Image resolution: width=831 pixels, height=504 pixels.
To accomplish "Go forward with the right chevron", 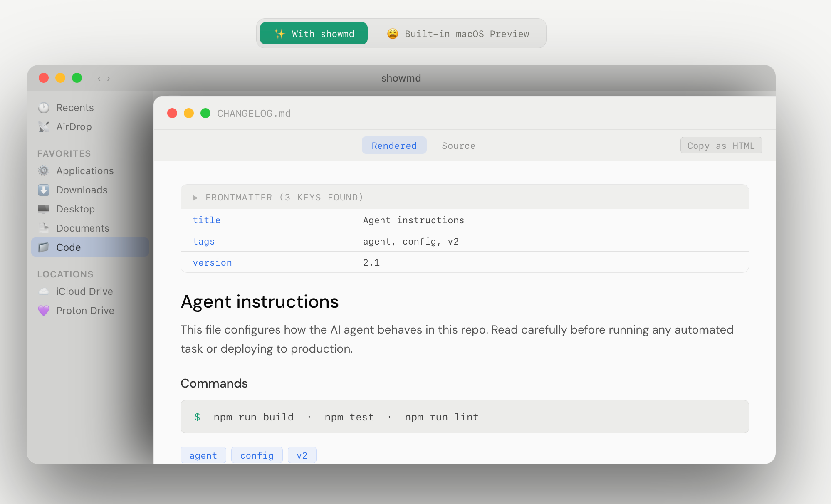I will point(109,79).
